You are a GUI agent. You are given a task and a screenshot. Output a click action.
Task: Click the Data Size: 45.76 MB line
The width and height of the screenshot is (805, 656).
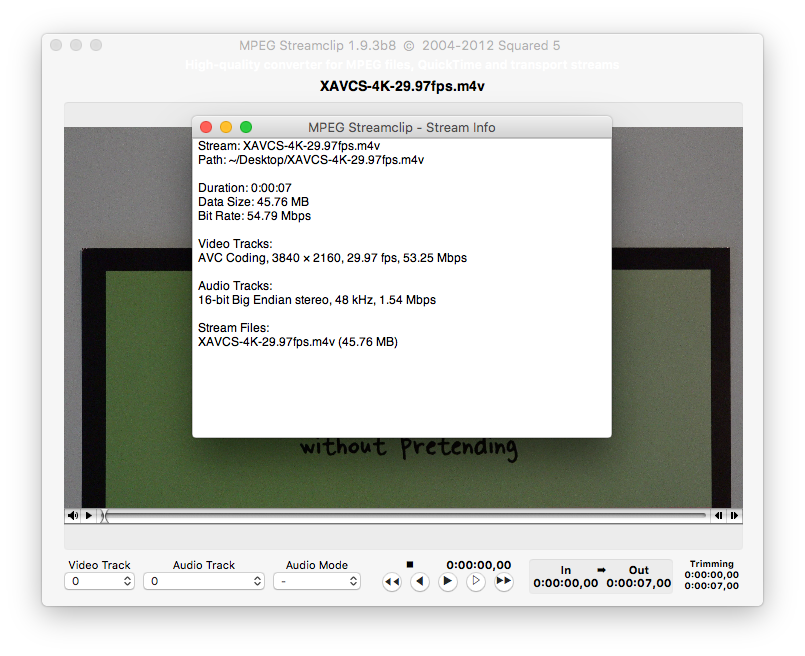coord(253,202)
